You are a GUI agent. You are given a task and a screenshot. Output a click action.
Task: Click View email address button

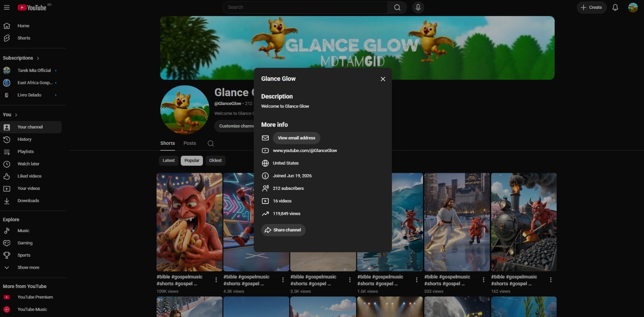[x=297, y=138]
